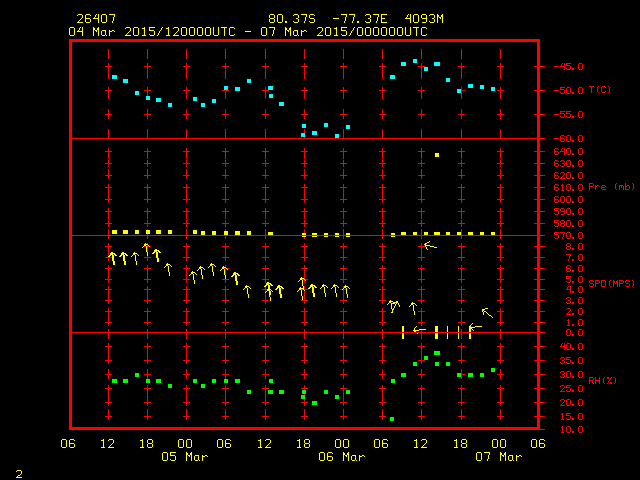Click the end time 07 Mar 2015/000000UTC
640x480 pixels.
(x=343, y=31)
